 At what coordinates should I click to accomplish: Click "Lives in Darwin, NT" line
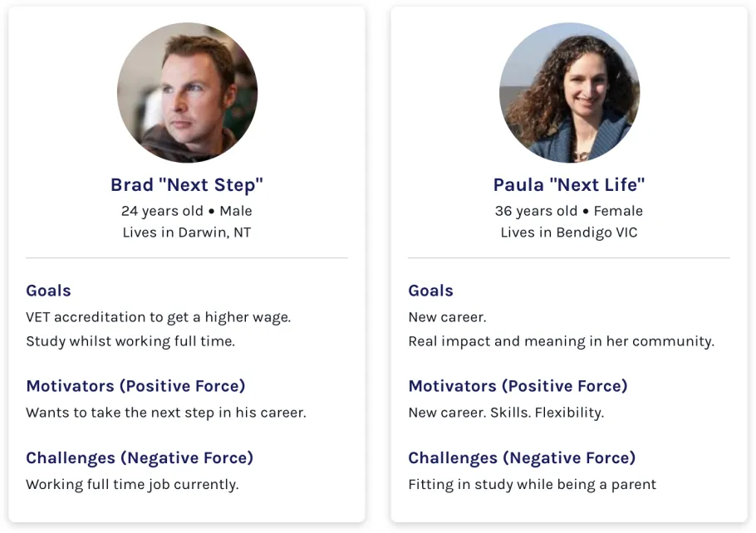187,232
